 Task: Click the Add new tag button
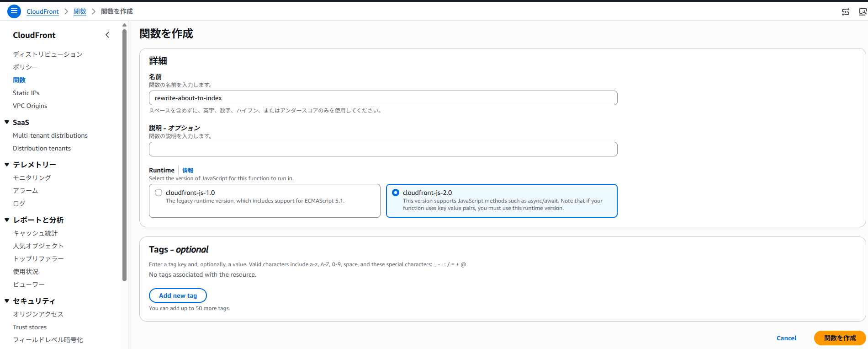(x=178, y=295)
